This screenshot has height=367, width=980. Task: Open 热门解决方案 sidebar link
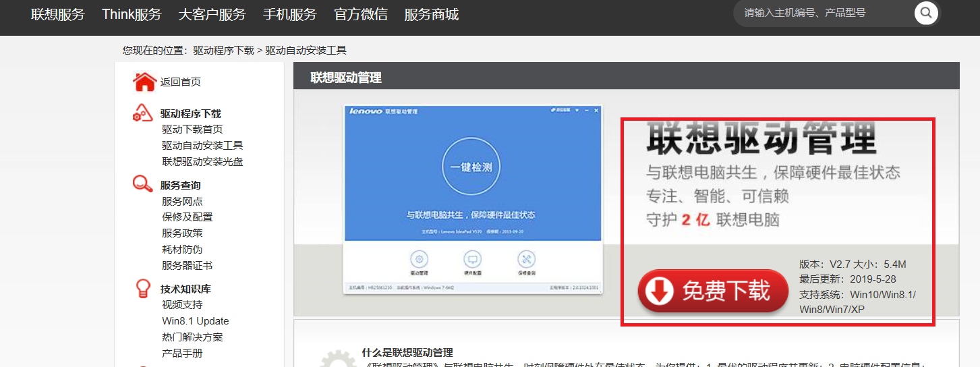[192, 337]
